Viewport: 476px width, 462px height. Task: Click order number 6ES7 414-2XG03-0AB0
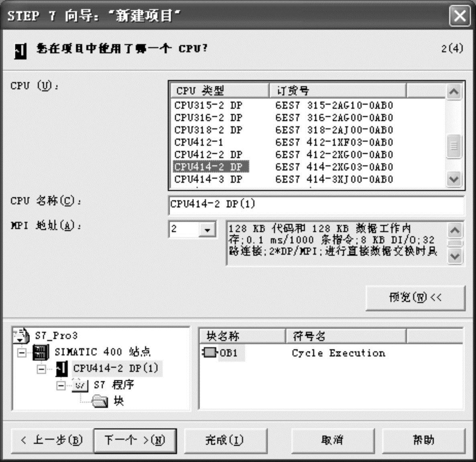(x=334, y=167)
